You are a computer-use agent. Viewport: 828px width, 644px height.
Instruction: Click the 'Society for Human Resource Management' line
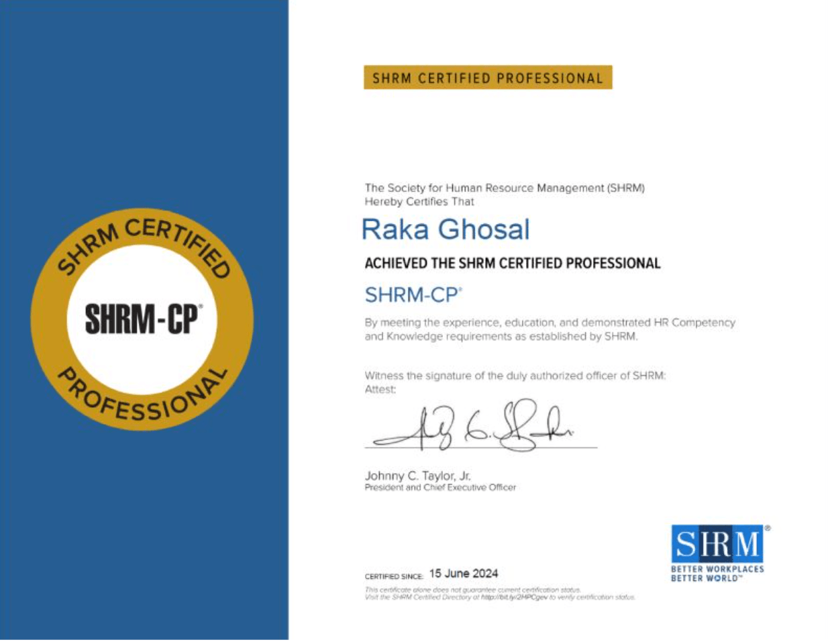pyautogui.click(x=505, y=188)
